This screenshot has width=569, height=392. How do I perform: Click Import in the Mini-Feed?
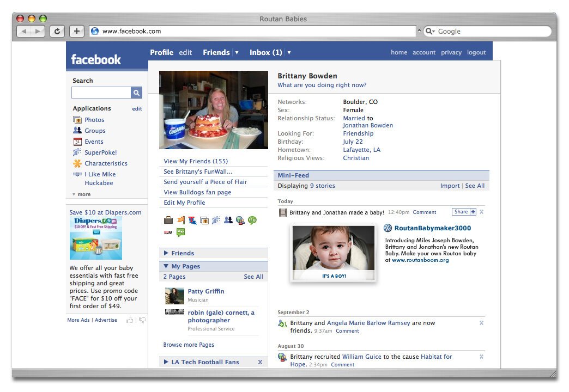pos(450,186)
